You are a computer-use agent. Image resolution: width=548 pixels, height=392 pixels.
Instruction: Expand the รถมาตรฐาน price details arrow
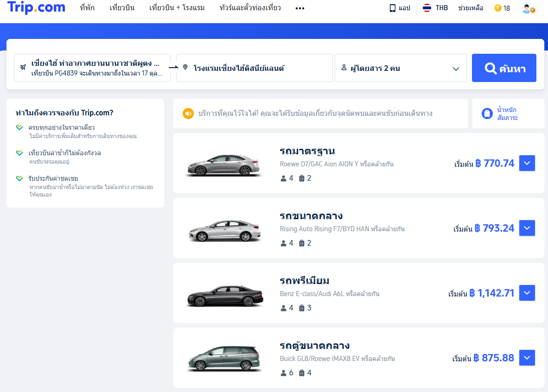point(527,163)
